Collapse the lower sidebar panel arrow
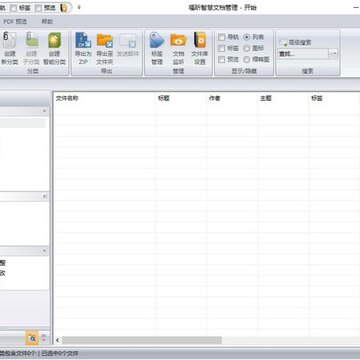Image resolution: width=360 pixels, height=360 pixels. coord(44,251)
